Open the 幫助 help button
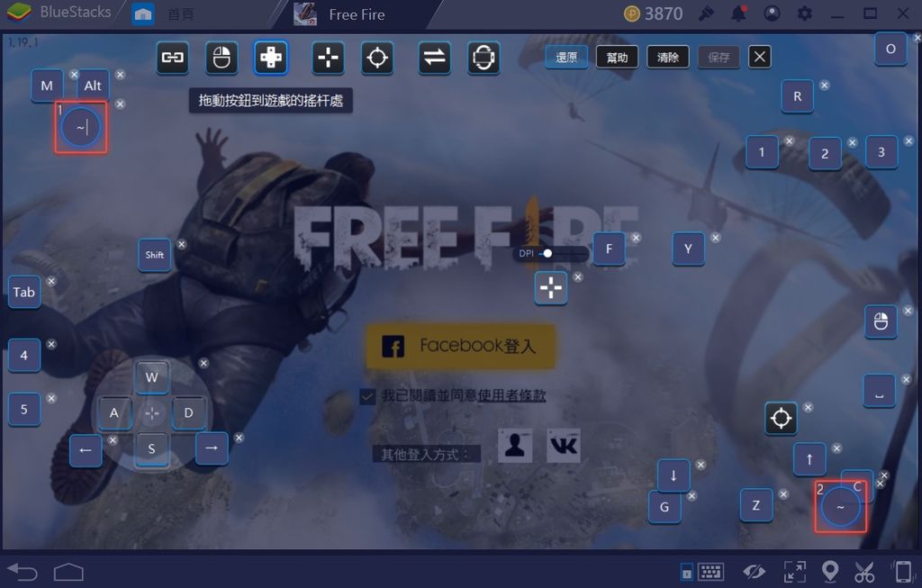Screen dimensions: 922x588 (617, 57)
